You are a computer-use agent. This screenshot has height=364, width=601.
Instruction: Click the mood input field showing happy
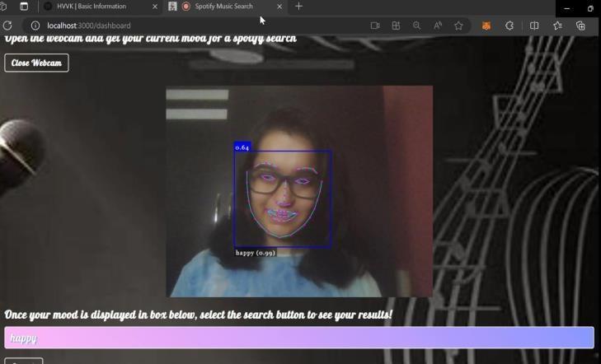coord(299,338)
